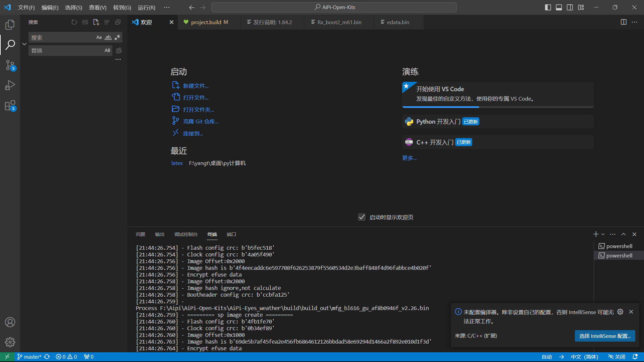Click master* branch in status bar
This screenshot has width=644, height=362.
click(x=29, y=357)
